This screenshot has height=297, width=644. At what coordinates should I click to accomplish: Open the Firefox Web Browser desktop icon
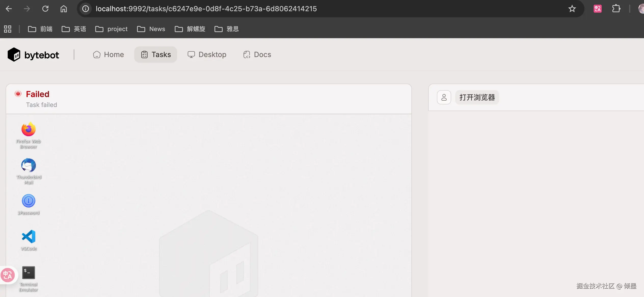pos(28,130)
